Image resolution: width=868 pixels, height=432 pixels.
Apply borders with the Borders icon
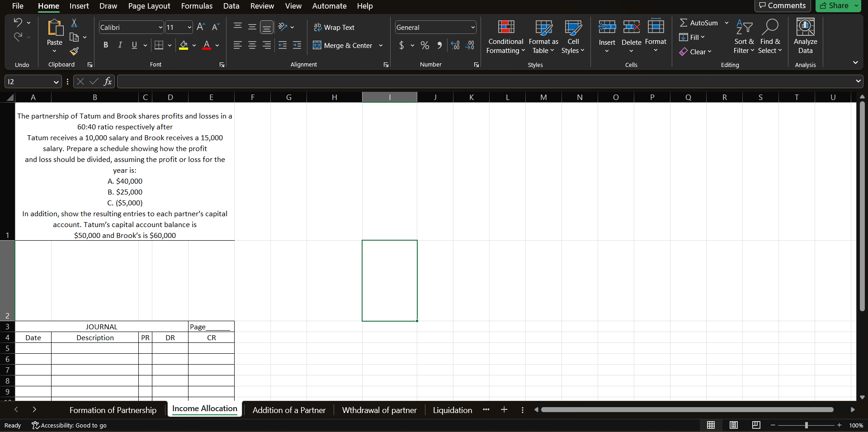159,45
